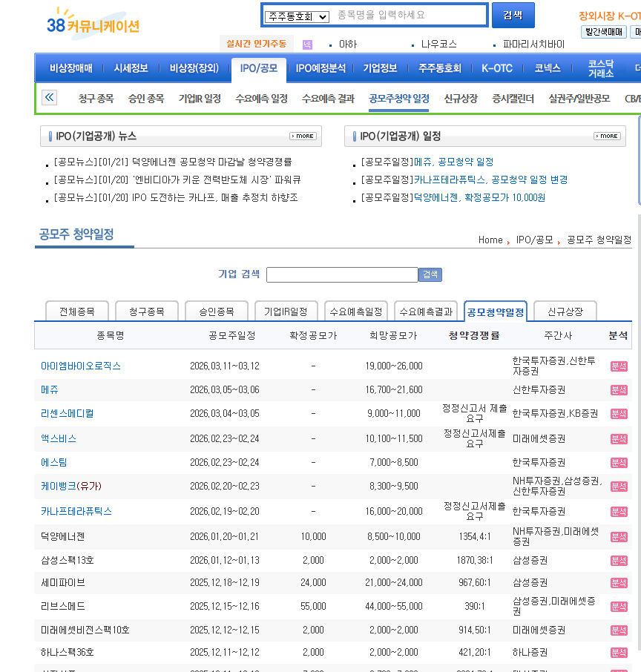Image resolution: width=641 pixels, height=672 pixels.
Task: Click IPO/공모 in the breadcrumb
Action: (x=535, y=240)
